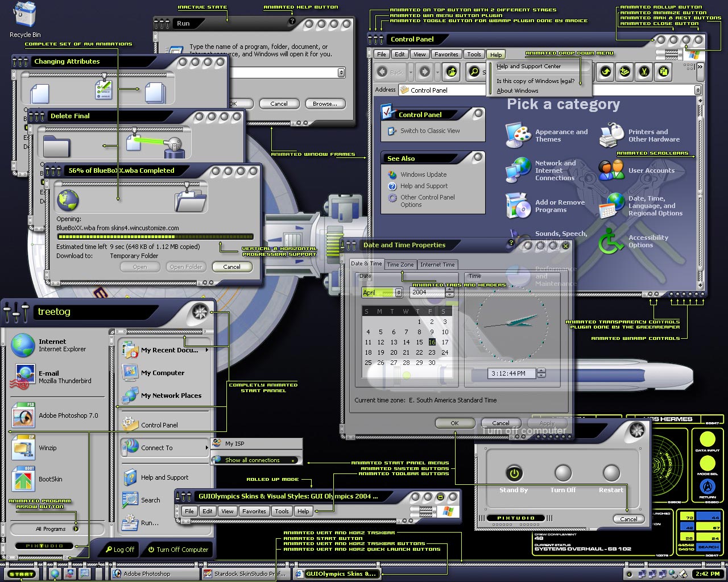Click the Control Panel vertical scrollbar
Screen dimensions: 728x582
(701, 193)
